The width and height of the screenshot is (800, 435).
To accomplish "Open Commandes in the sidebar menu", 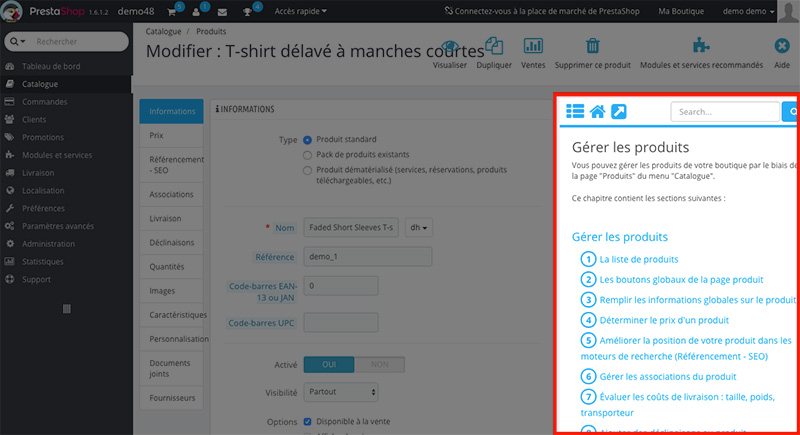I will click(45, 100).
